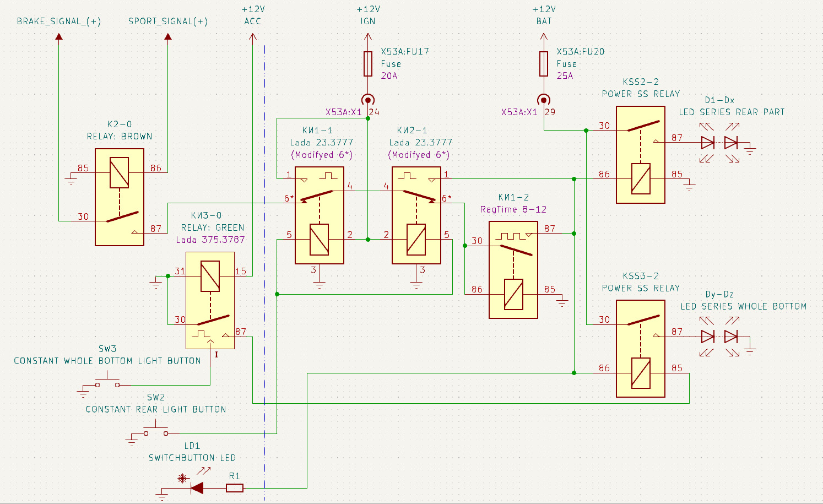
Task: Click the 'R1' reference designator
Action: coord(235,476)
